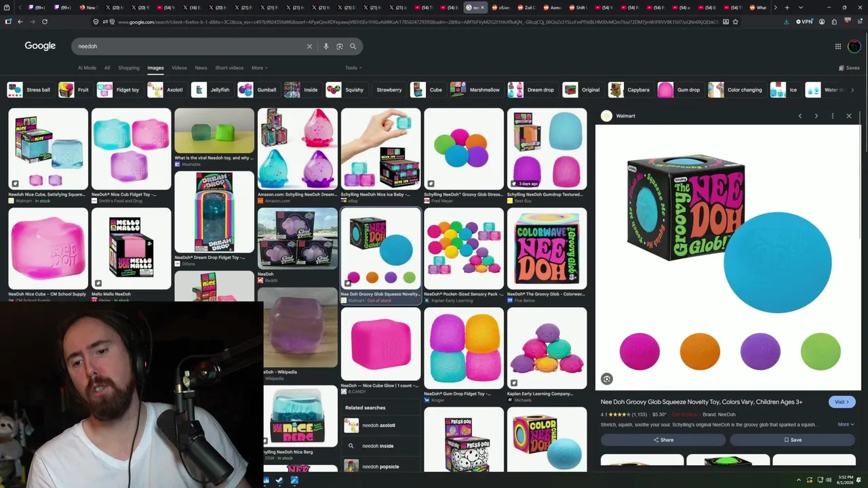Bookmark this page with the star icon

click(x=736, y=22)
